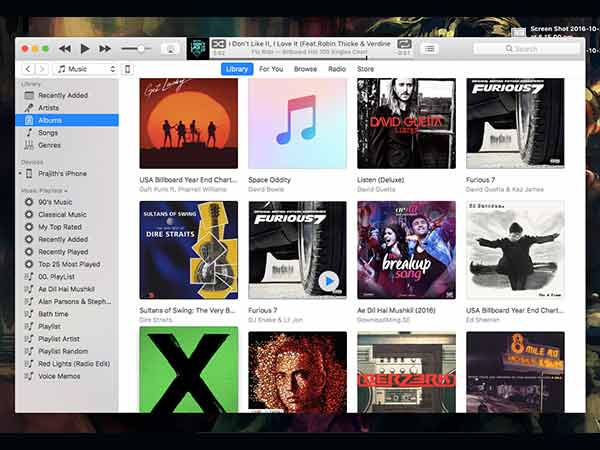
Task: Open the Berzerk album cover
Action: (406, 372)
